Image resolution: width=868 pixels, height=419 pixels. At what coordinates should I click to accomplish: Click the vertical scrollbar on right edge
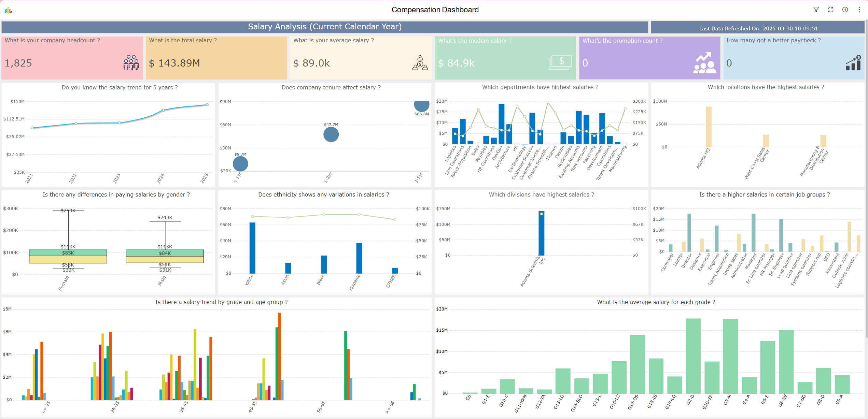866,177
